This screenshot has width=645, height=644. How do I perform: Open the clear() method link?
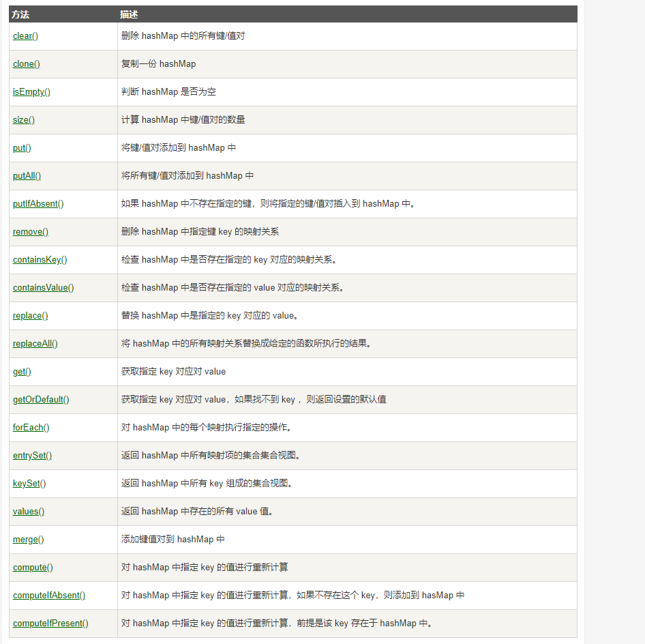coord(25,36)
